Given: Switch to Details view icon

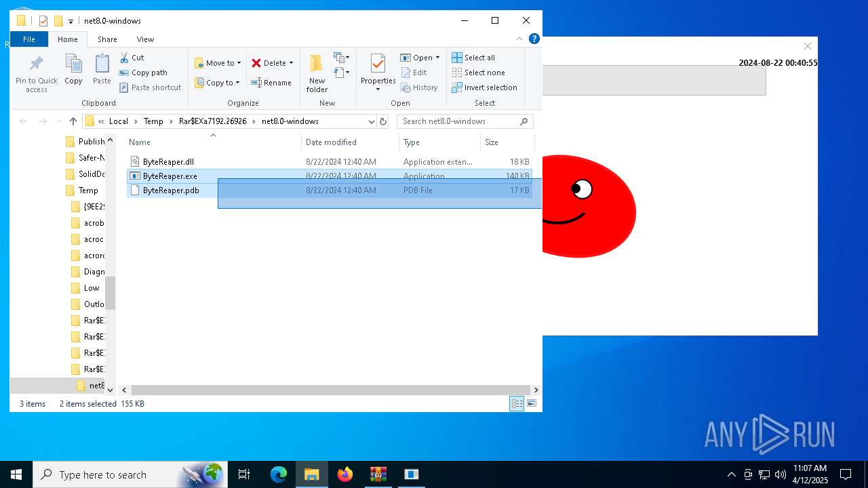Looking at the screenshot, I should (517, 404).
